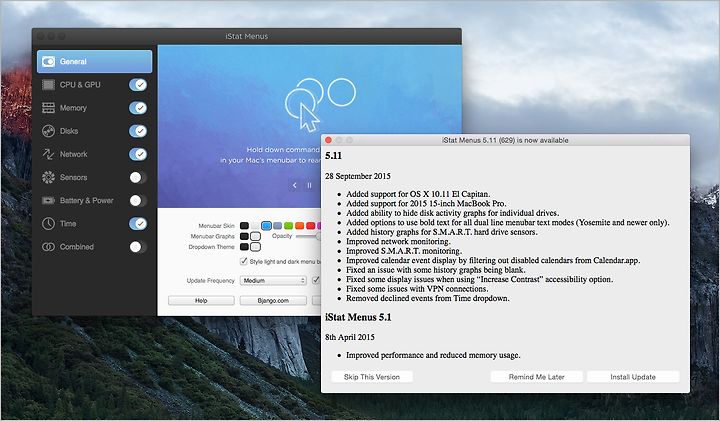Click the '28 September 2015' date
The width and height of the screenshot is (720, 421).
(358, 176)
